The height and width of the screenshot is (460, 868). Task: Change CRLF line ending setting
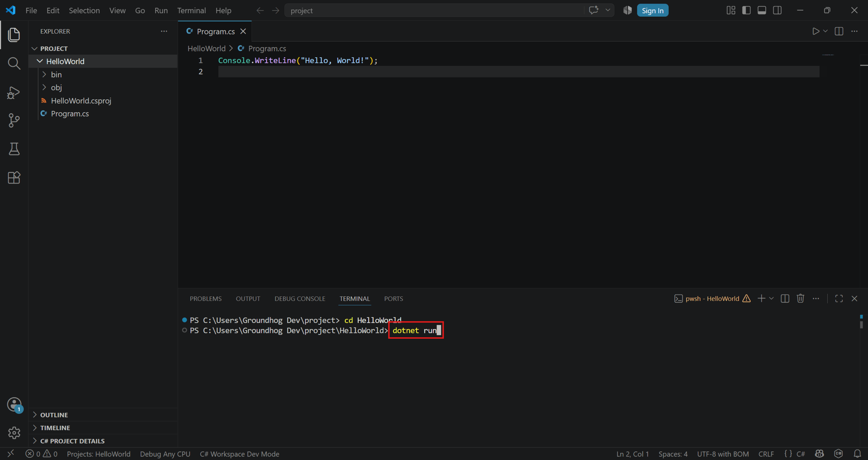click(766, 454)
